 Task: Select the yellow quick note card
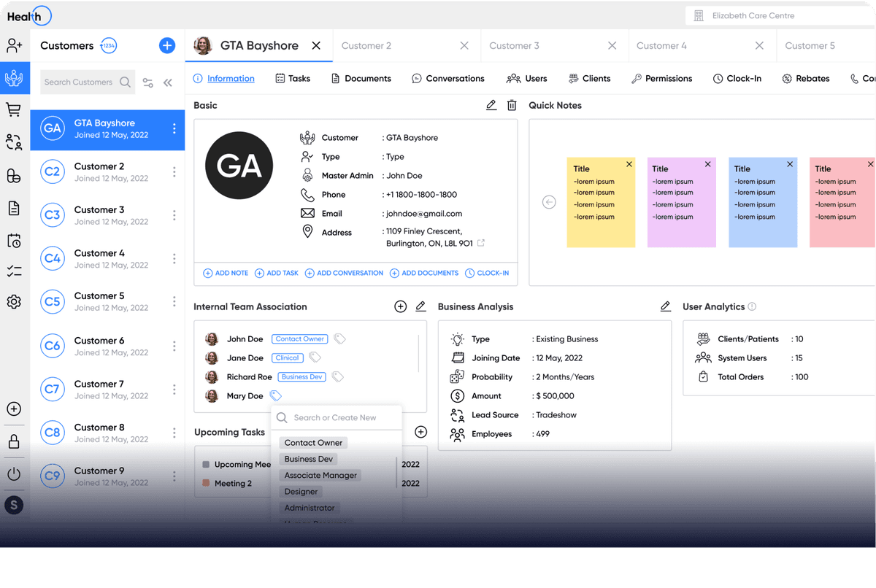[x=601, y=202]
